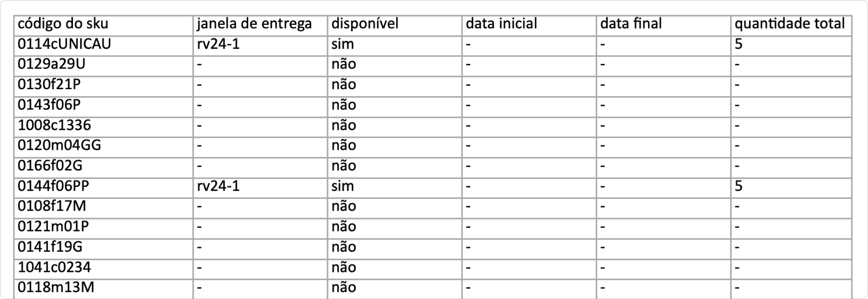Select the 0166f02G SKU cell
This screenshot has width=868, height=299.
click(x=50, y=166)
